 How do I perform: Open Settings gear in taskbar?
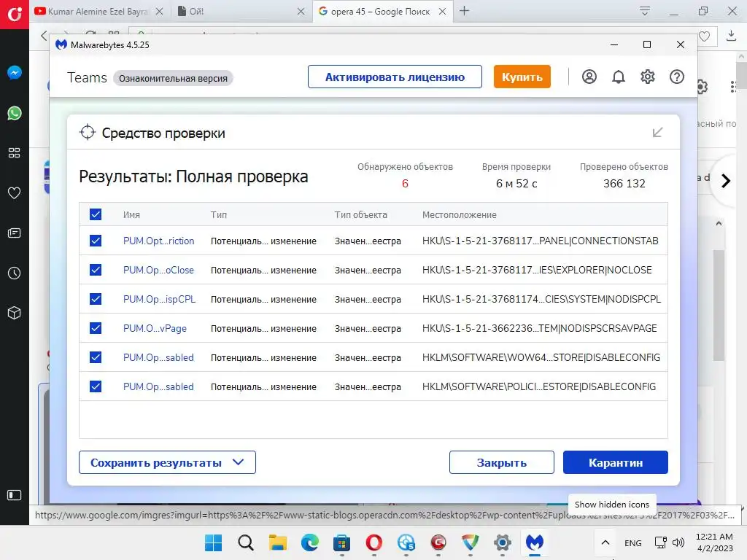coord(502,542)
